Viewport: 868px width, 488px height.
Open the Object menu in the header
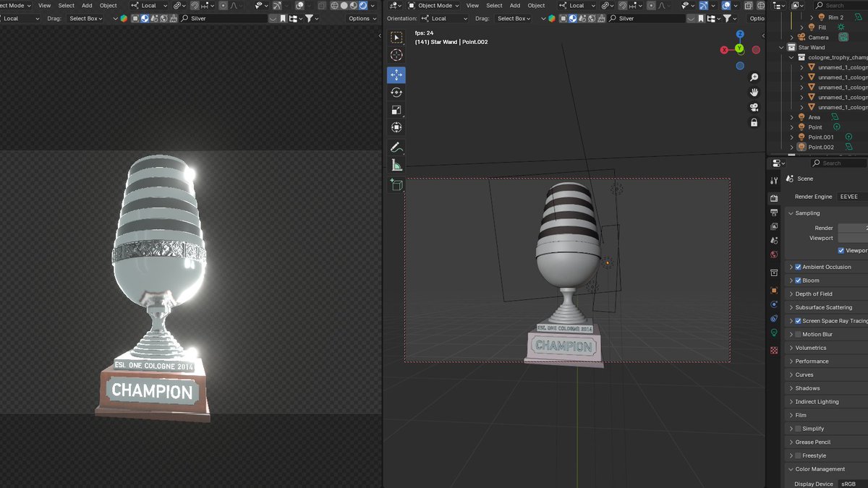point(536,5)
